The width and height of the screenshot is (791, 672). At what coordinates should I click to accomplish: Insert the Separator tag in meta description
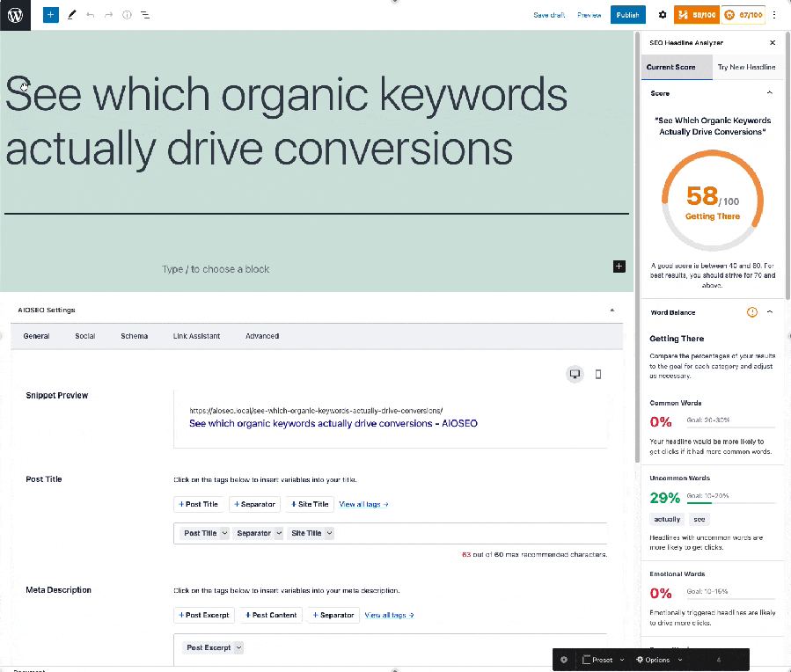[x=333, y=615]
